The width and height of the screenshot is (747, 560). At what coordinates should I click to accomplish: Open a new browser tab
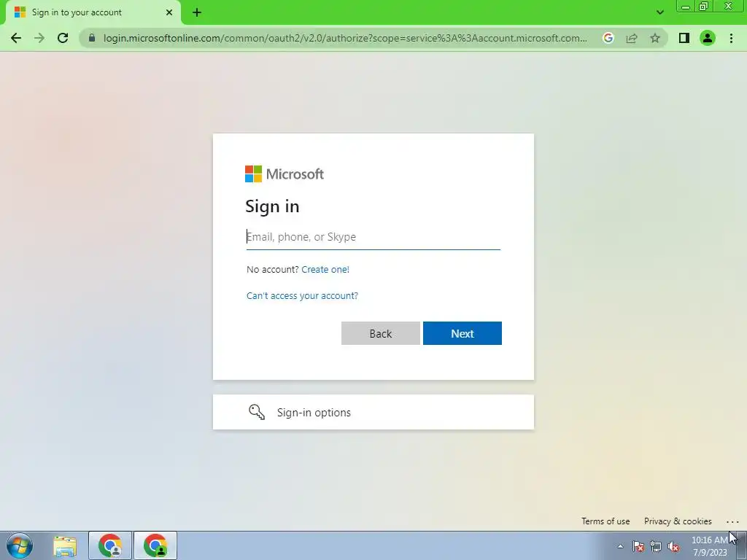(x=197, y=12)
